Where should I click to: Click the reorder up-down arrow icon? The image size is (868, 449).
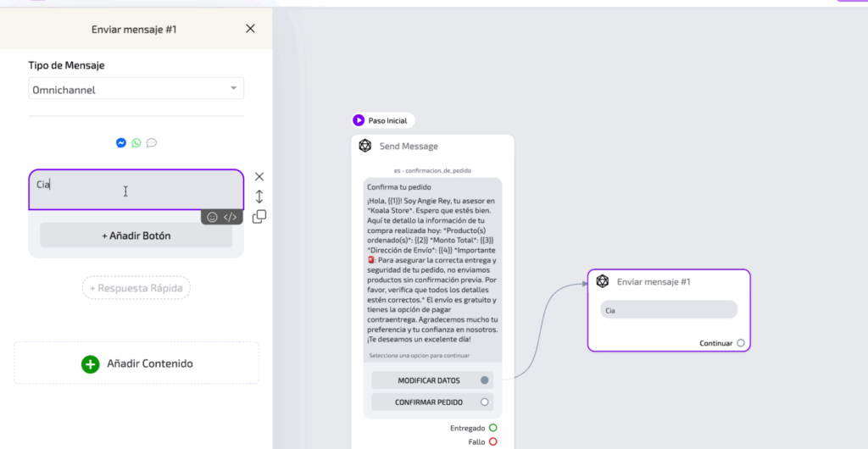pos(259,197)
